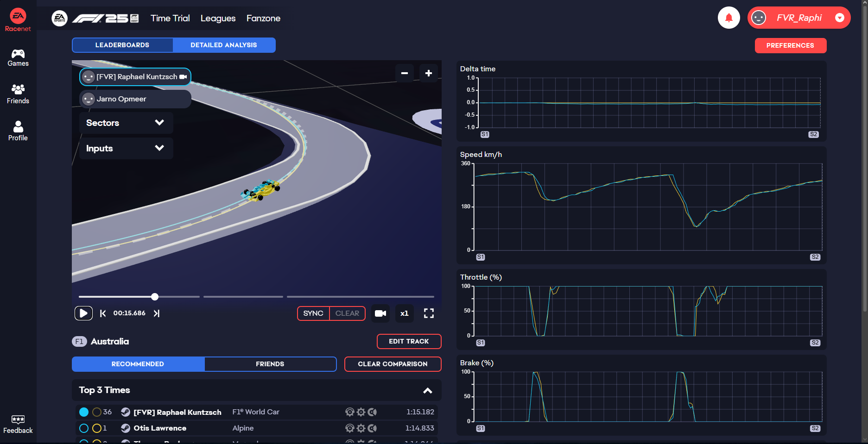Screen dimensions: 868x444
Task: Click the CLEAR button beside SYNC
Action: click(x=347, y=313)
